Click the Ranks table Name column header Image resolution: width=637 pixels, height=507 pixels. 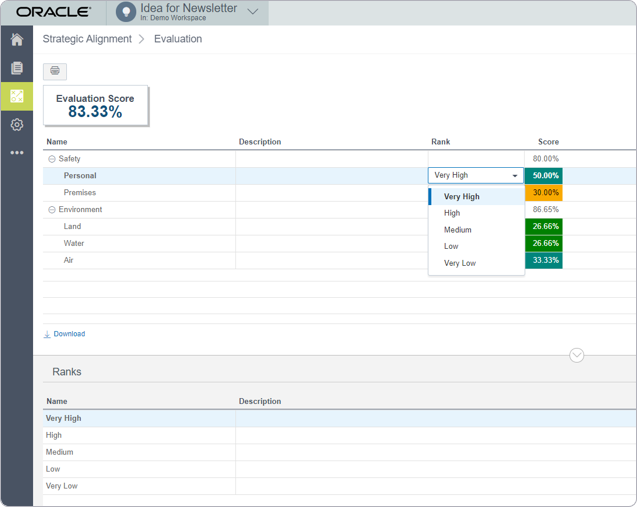[57, 401]
